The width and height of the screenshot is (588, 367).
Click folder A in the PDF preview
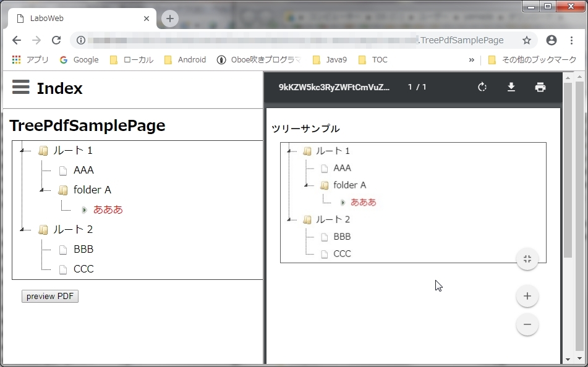349,185
